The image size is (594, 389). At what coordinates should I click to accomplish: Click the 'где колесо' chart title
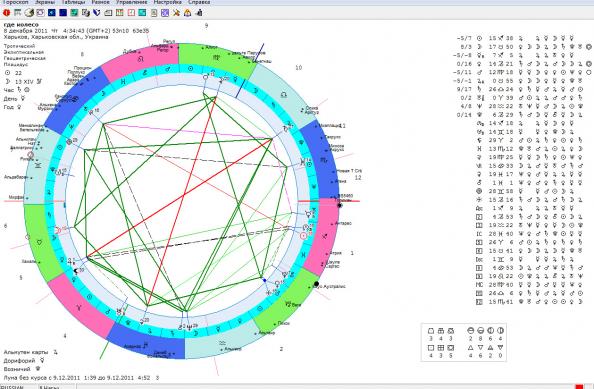click(x=21, y=25)
